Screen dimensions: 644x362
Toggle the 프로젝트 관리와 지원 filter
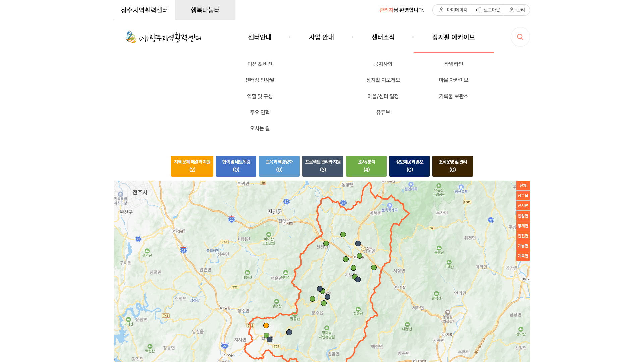coord(323,166)
